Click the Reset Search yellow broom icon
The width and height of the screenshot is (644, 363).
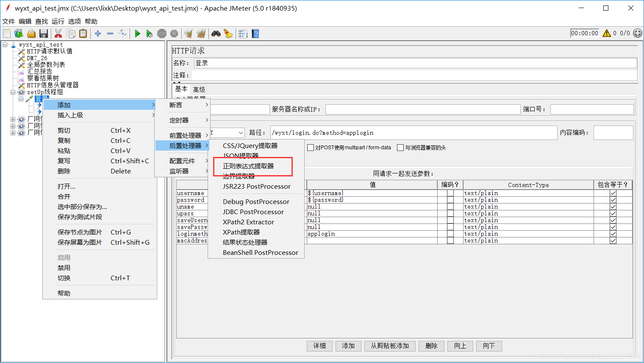pos(228,34)
